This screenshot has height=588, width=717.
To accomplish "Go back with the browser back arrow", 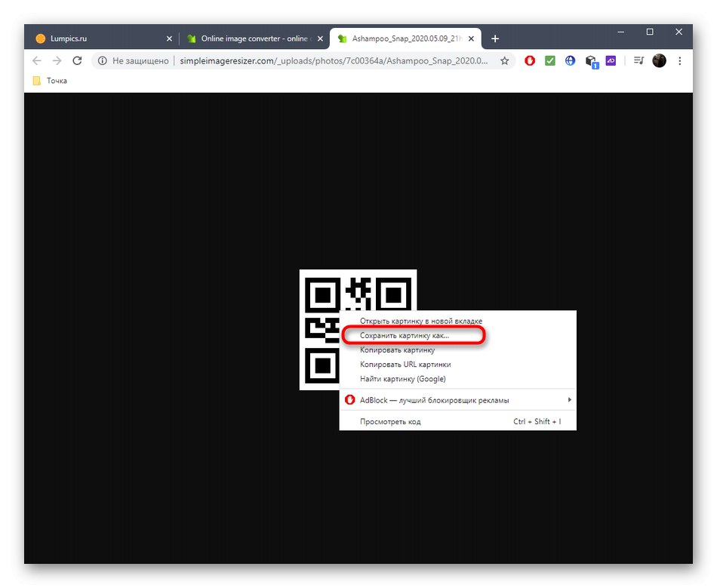I will point(37,61).
